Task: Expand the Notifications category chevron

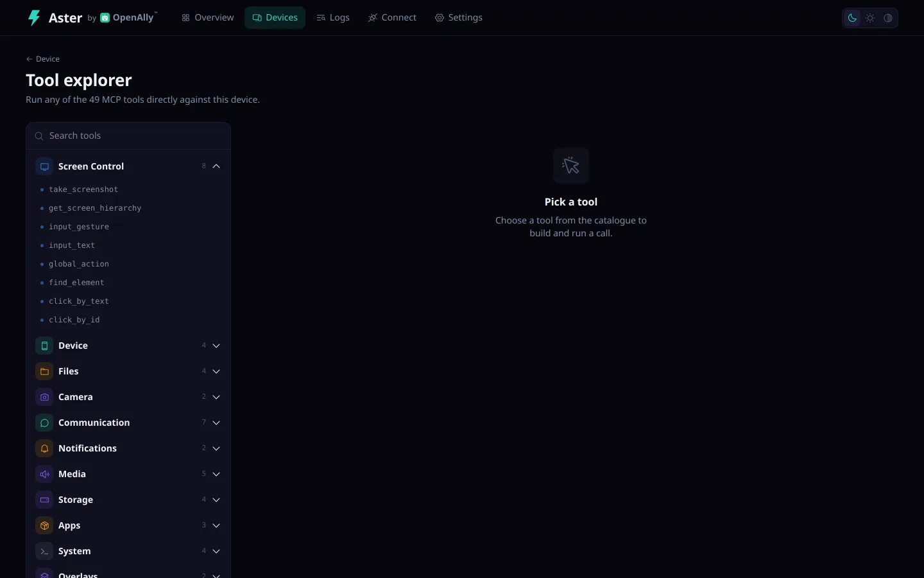Action: click(x=216, y=448)
